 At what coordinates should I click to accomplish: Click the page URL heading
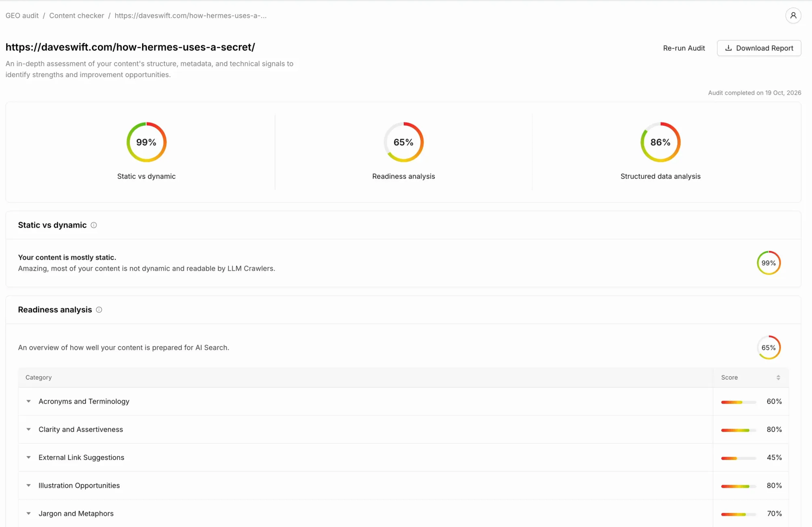tap(130, 47)
